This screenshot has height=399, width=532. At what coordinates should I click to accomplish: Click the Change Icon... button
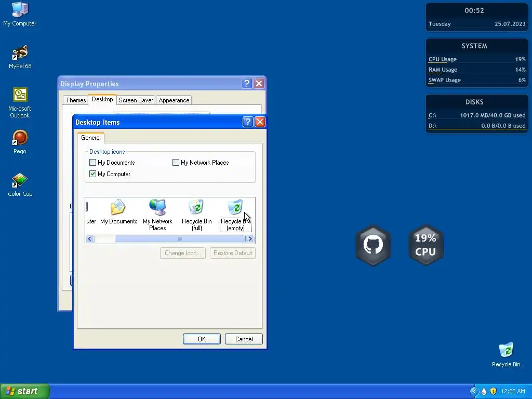point(182,253)
